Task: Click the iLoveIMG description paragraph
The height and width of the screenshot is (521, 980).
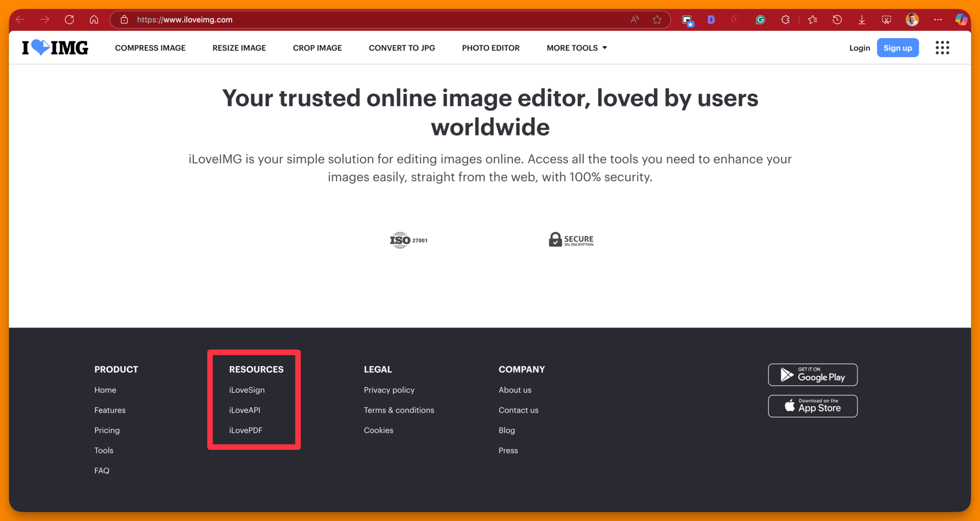Action: (x=490, y=168)
